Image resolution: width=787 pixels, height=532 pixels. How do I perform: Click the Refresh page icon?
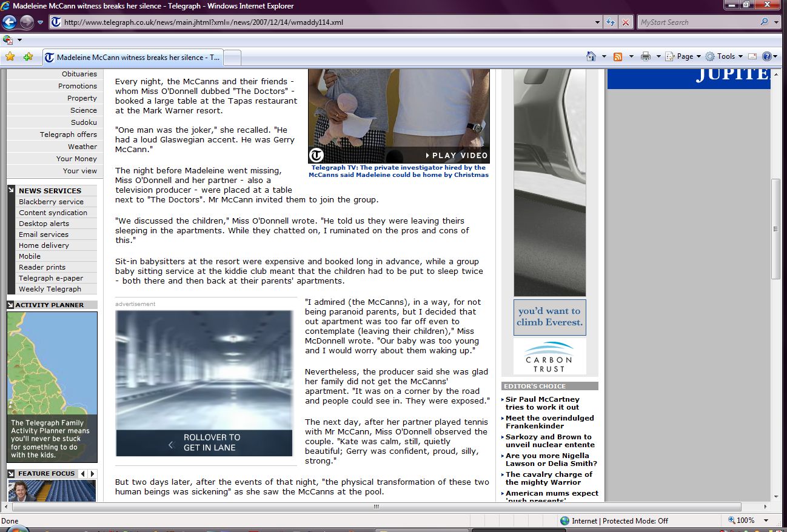(x=611, y=22)
